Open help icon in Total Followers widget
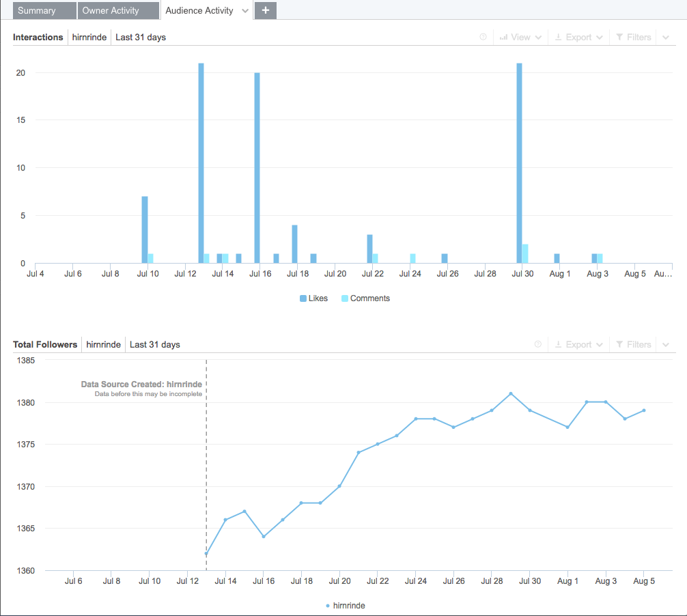Image resolution: width=687 pixels, height=616 pixels. point(538,344)
